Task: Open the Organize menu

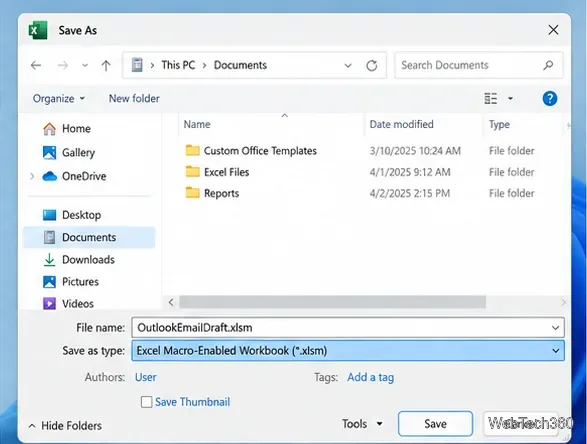Action: coord(59,98)
